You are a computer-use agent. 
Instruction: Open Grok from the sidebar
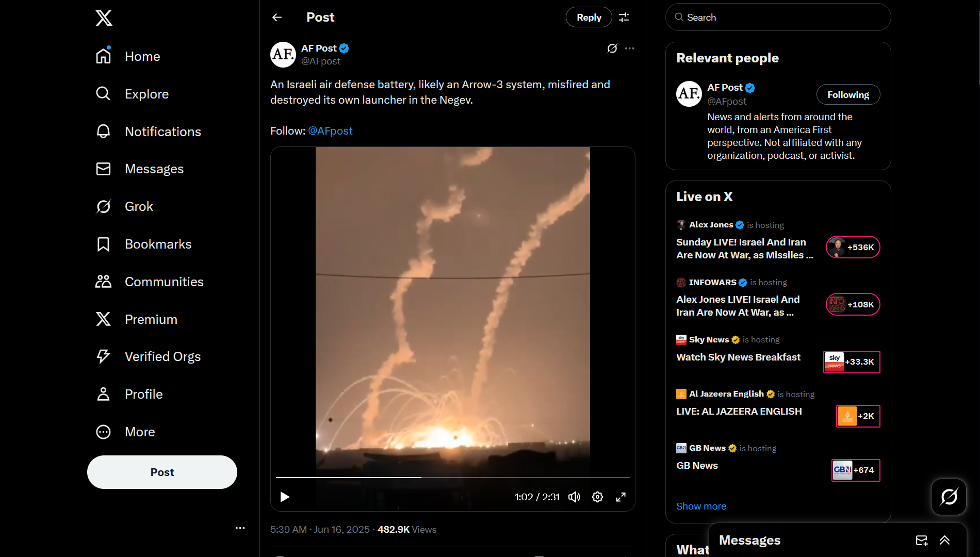click(x=125, y=206)
